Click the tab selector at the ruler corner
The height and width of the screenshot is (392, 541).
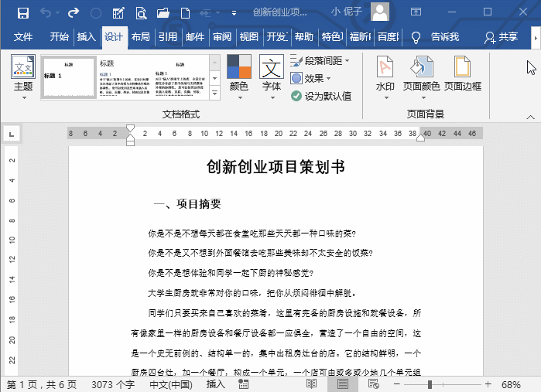click(12, 134)
